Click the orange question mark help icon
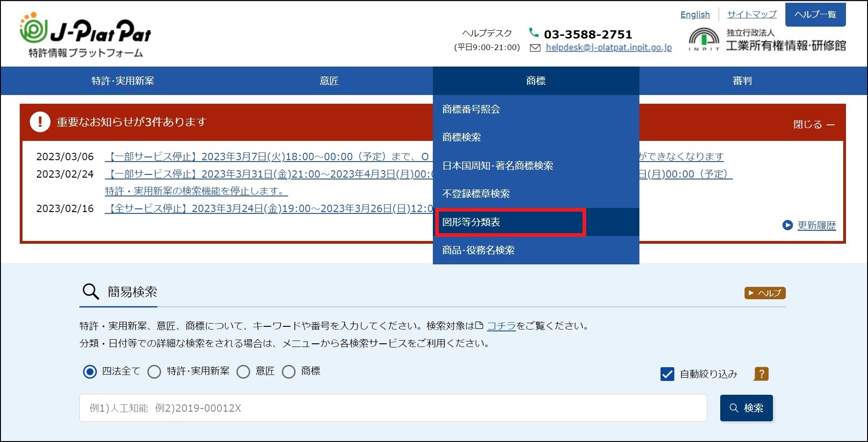 tap(761, 374)
